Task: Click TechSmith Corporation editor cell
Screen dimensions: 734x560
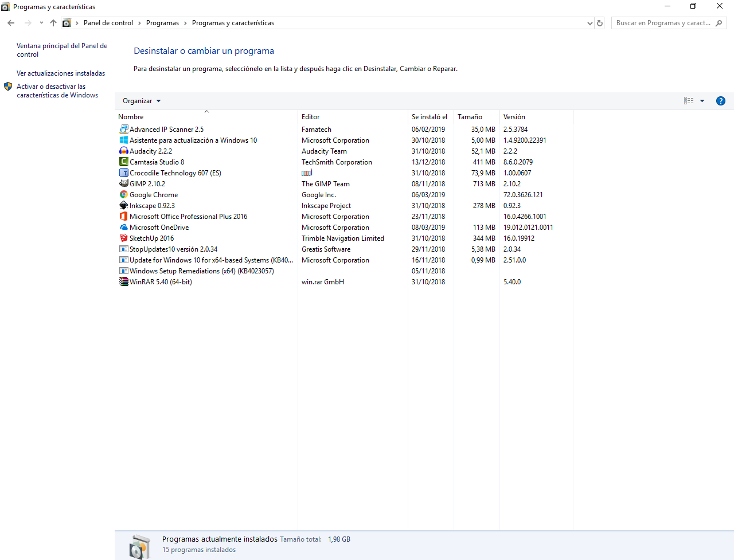Action: coord(337,162)
